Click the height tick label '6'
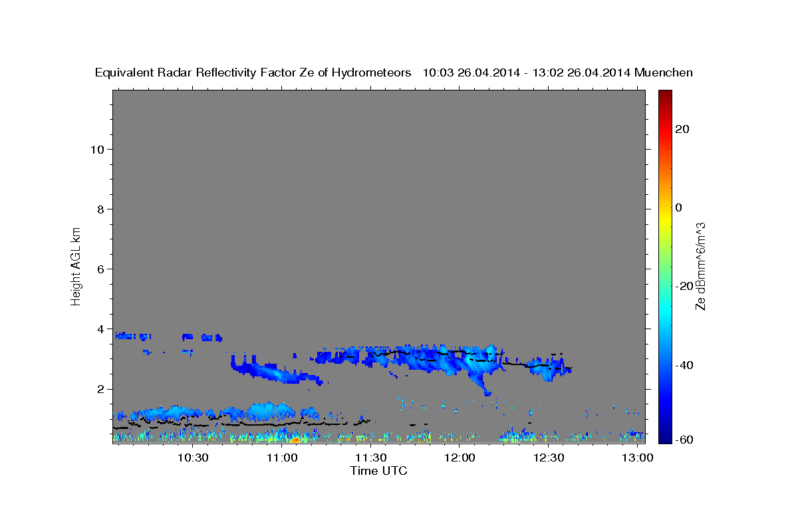The width and height of the screenshot is (798, 532). pos(102,269)
